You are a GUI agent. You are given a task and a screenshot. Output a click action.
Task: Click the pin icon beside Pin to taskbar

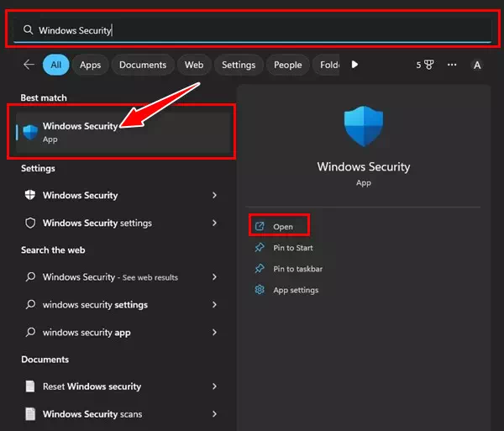(x=260, y=268)
